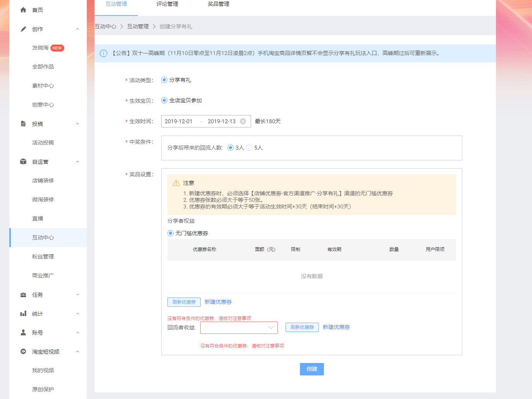The image size is (532, 399).
Task: Click the NEW badge next to 发微淘
Action: (57, 48)
